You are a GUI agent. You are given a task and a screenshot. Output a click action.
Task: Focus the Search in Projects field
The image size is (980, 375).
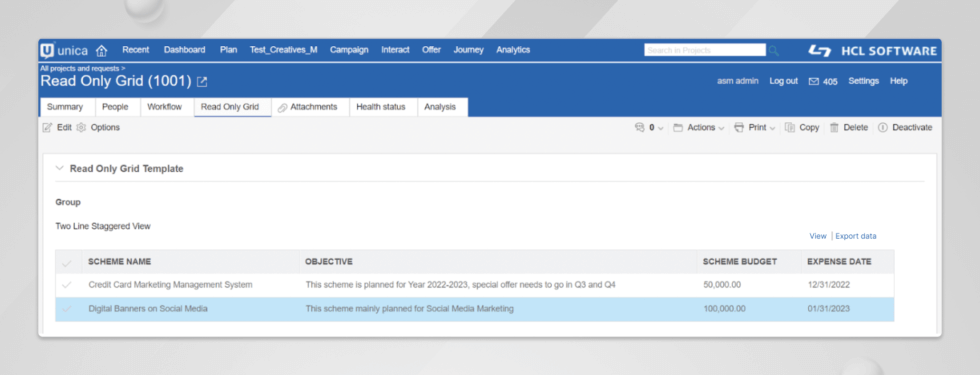click(x=705, y=50)
